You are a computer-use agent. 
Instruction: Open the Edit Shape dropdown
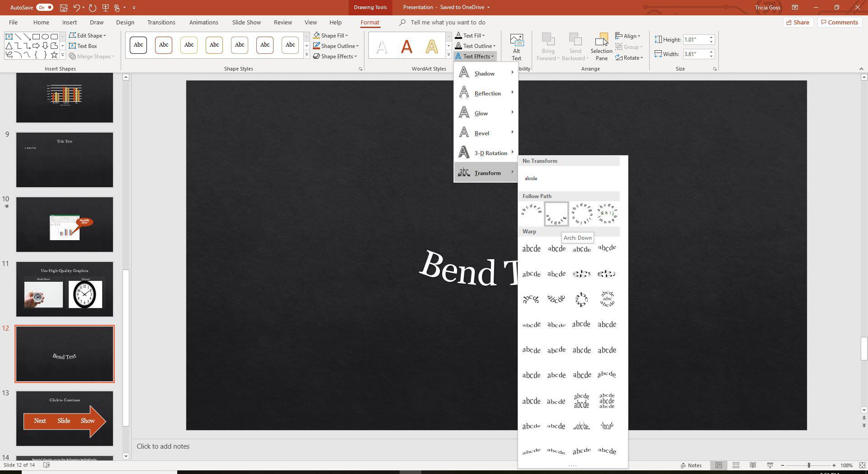point(88,35)
